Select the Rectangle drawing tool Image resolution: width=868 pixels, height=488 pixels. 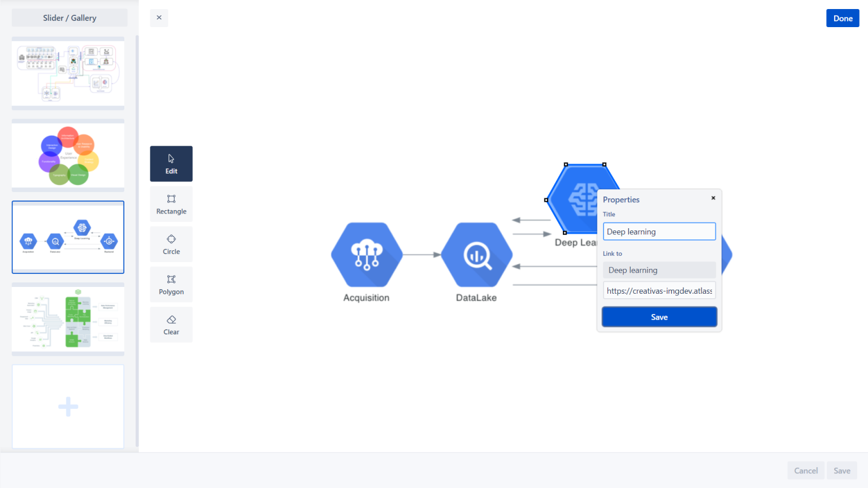[x=171, y=204]
